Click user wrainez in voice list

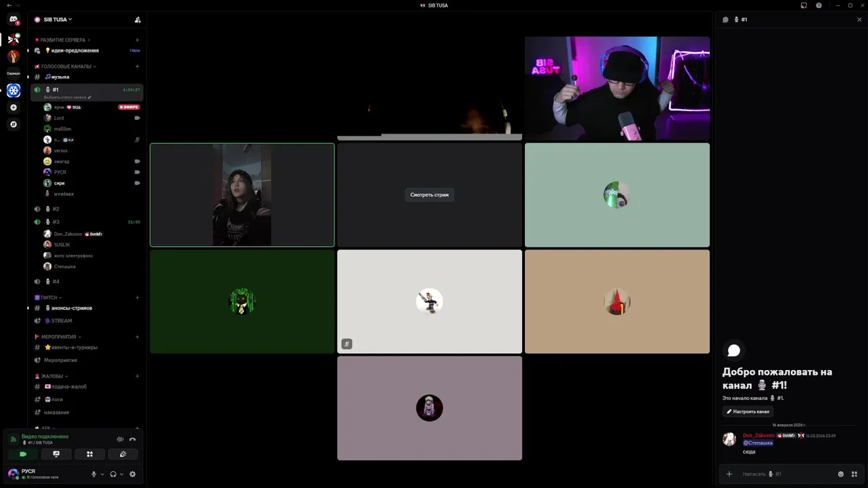pos(92,194)
